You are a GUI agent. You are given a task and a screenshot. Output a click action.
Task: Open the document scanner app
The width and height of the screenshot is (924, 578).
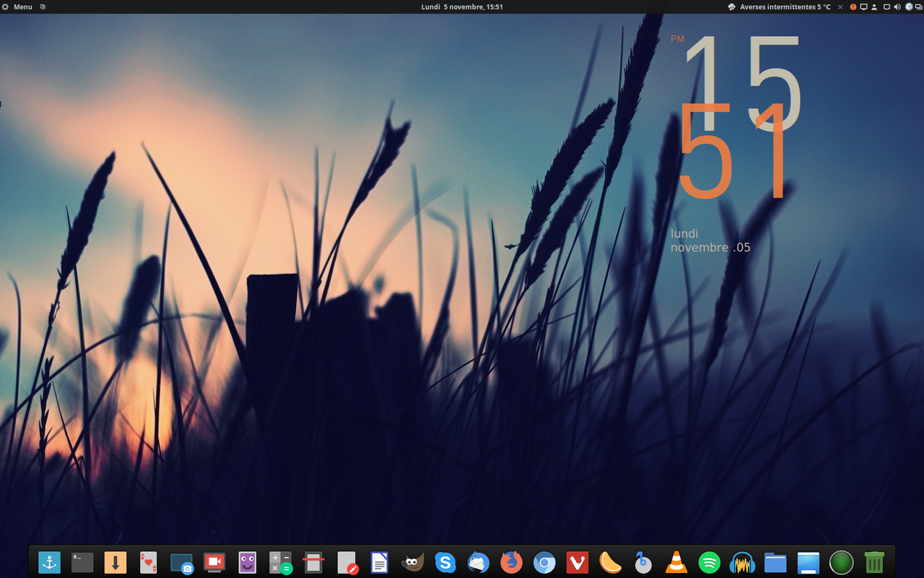pos(313,562)
